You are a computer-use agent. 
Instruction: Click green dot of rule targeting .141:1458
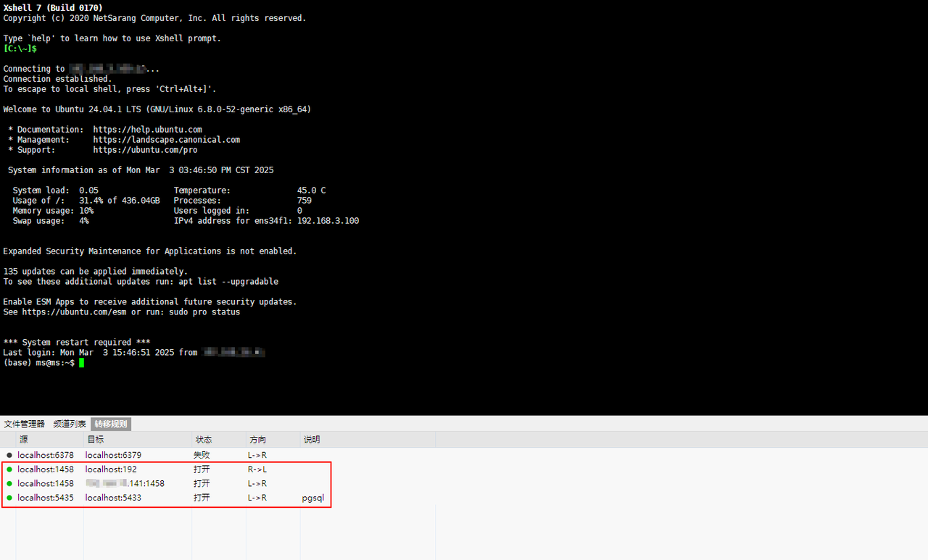(x=9, y=483)
